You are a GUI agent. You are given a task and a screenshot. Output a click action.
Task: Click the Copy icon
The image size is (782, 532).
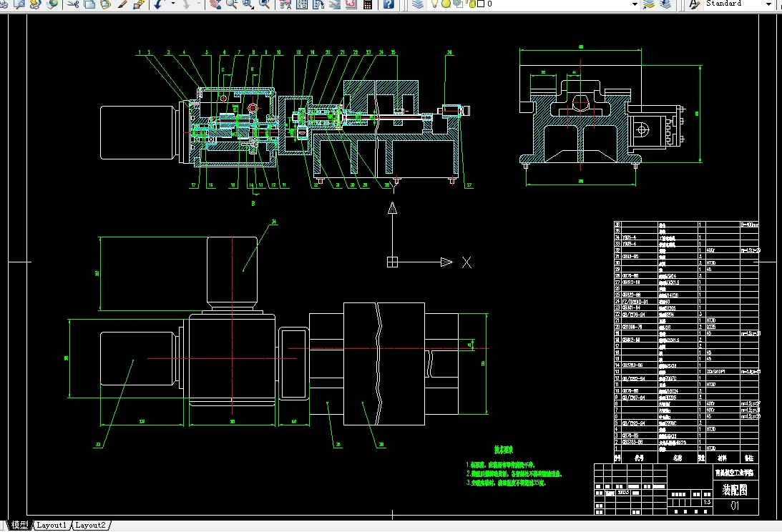[x=89, y=4]
